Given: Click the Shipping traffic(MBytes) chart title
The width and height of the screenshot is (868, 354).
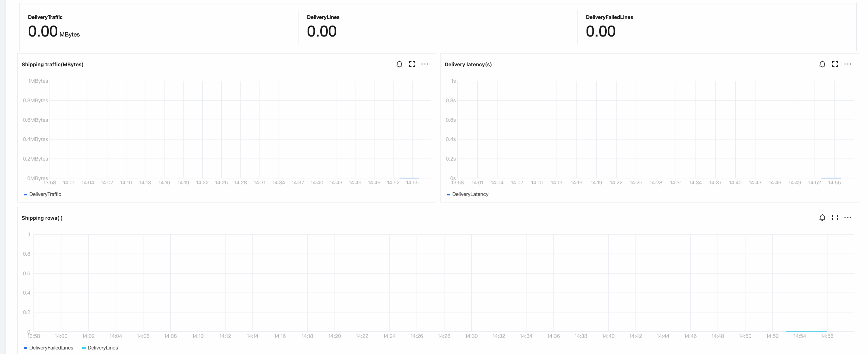Looking at the screenshot, I should pos(52,64).
